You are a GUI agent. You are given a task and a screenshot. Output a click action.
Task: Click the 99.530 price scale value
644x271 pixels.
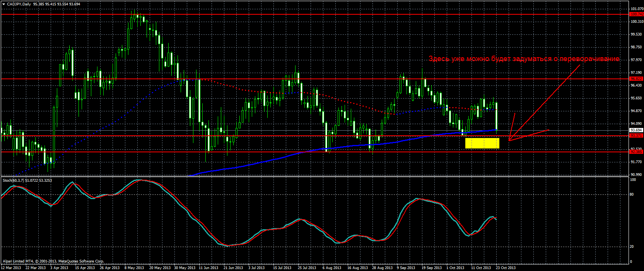[x=637, y=34]
